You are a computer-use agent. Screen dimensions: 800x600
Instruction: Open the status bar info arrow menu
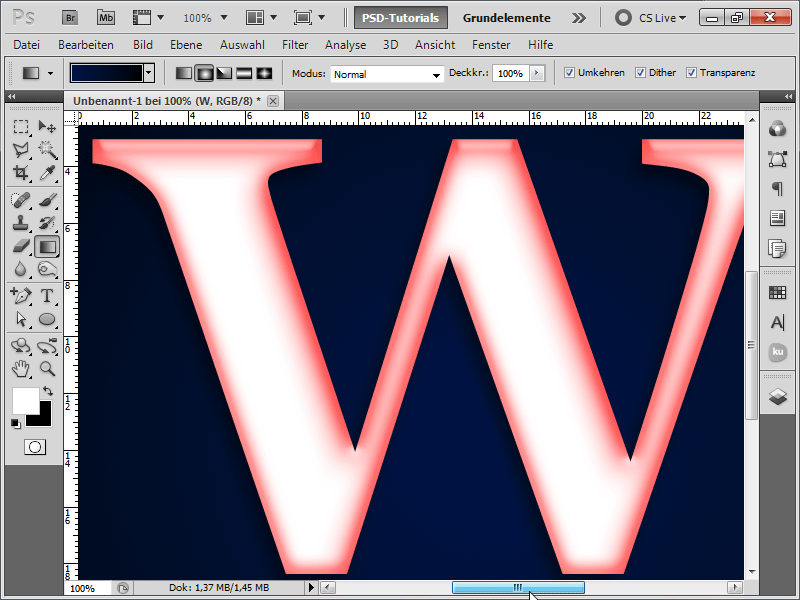(311, 588)
